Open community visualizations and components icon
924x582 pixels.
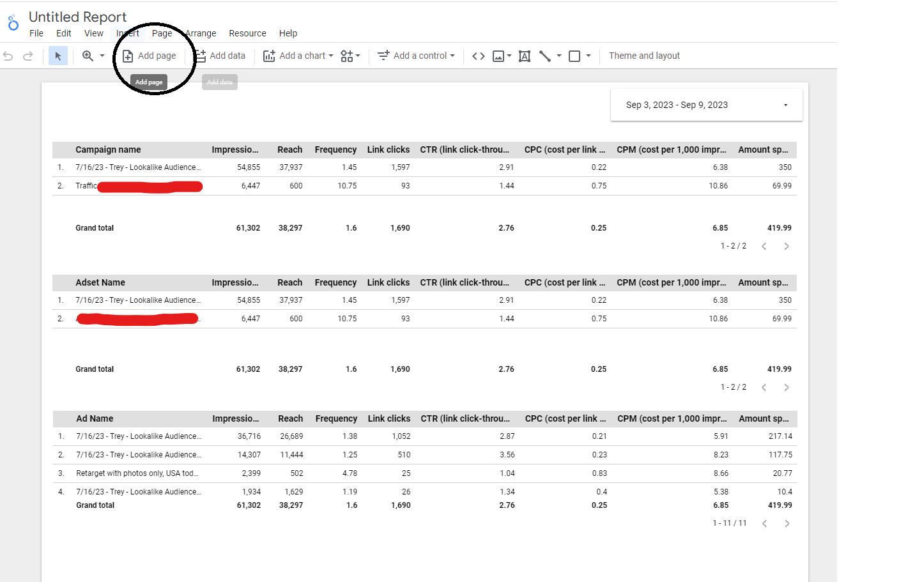pos(347,56)
